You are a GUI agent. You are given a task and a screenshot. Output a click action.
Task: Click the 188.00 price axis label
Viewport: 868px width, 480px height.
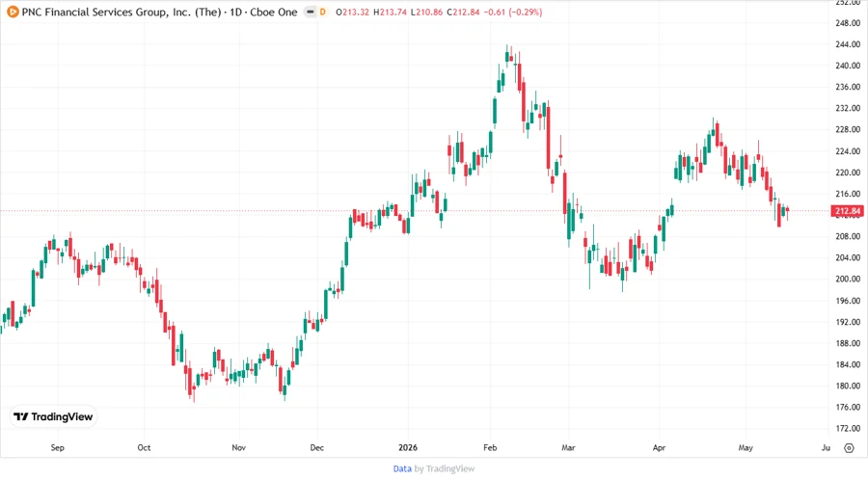point(848,343)
